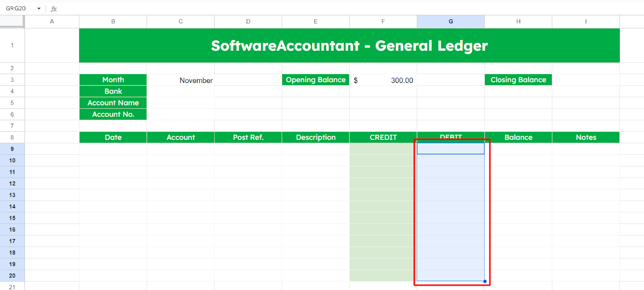Click the Bank label cell
This screenshot has width=644, height=290.
113,91
